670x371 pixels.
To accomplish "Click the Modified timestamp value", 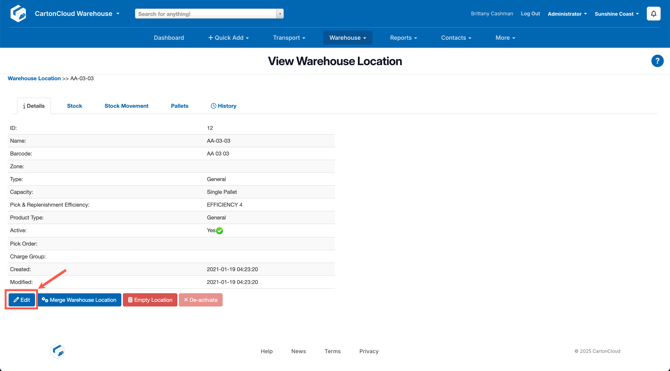I will point(232,282).
